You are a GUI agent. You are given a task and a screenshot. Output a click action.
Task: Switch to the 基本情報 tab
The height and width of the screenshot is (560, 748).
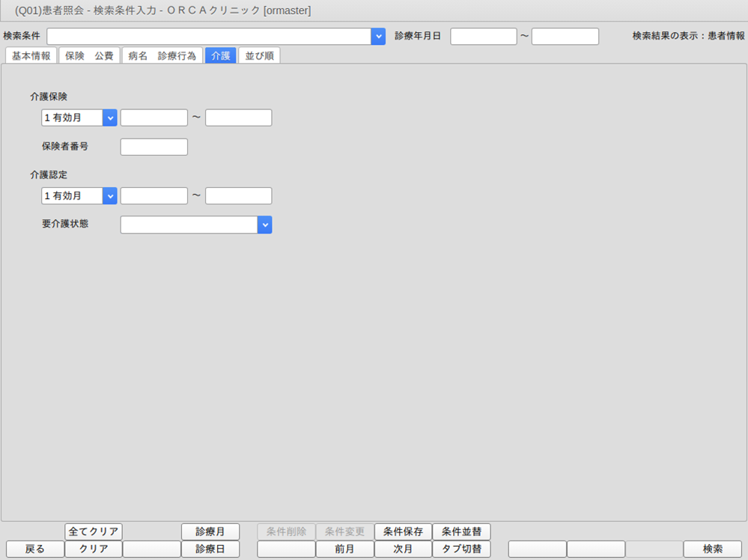pyautogui.click(x=31, y=55)
